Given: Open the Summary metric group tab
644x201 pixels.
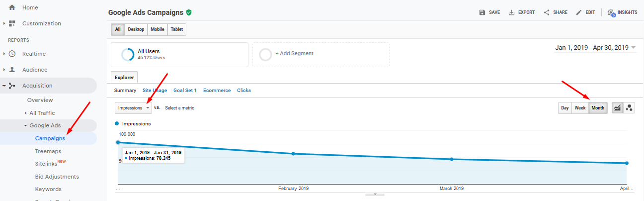Looking at the screenshot, I should pos(125,91).
